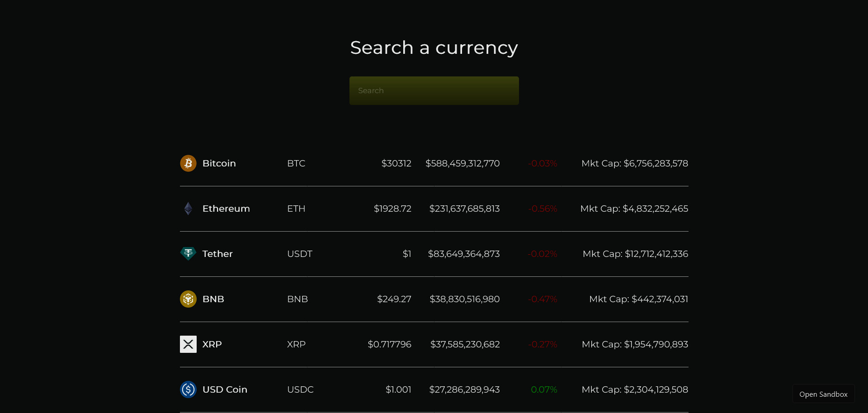Click Ethereum's -0.56% change
The width and height of the screenshot is (868, 413).
[542, 209]
